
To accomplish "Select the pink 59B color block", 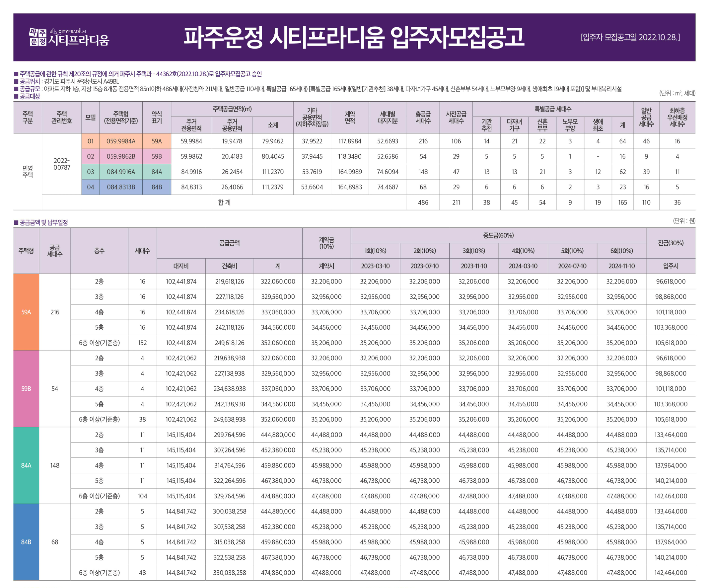I will (x=26, y=389).
